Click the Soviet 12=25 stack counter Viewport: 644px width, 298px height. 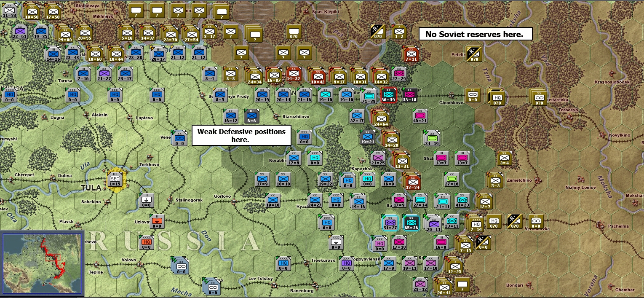tap(455, 266)
